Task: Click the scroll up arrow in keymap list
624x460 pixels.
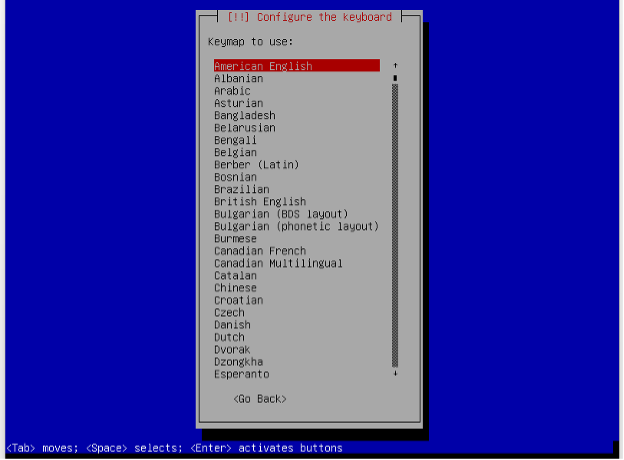Action: (x=395, y=66)
